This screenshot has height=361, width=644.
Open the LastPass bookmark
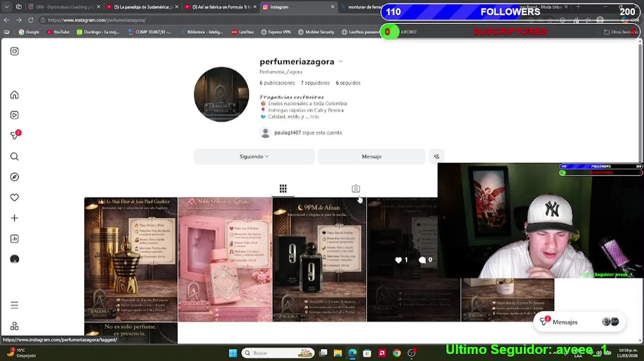point(243,32)
